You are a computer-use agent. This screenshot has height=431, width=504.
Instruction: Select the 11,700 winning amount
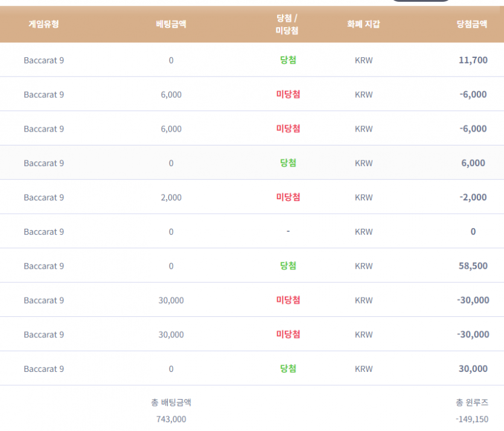click(473, 60)
